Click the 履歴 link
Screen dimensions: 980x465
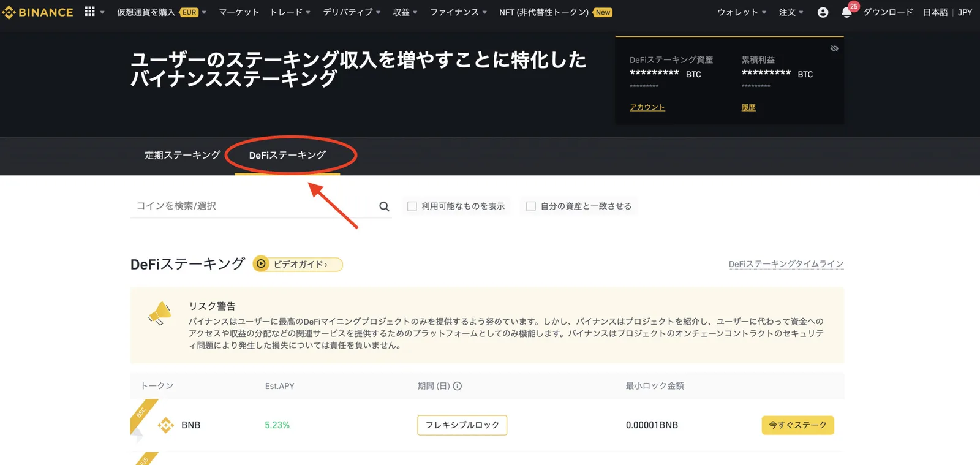click(748, 107)
